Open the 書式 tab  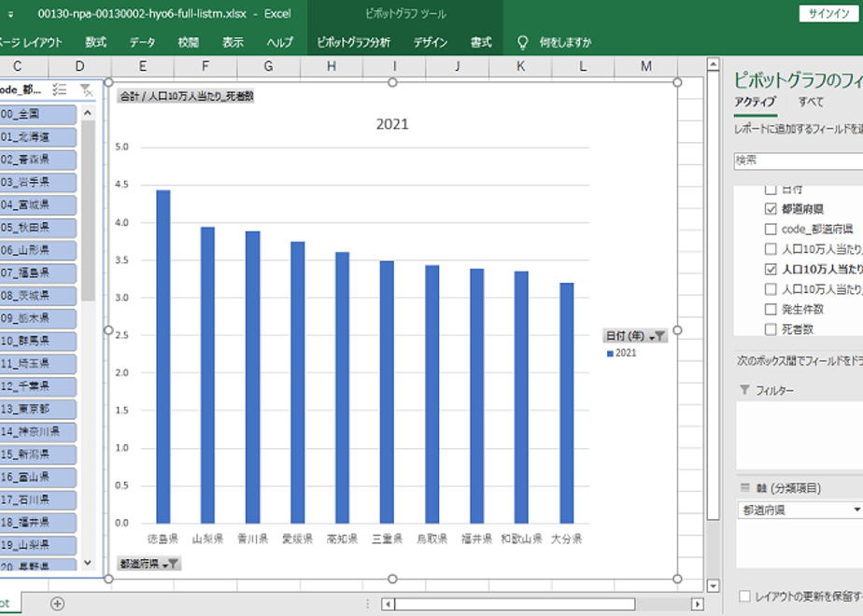point(480,42)
